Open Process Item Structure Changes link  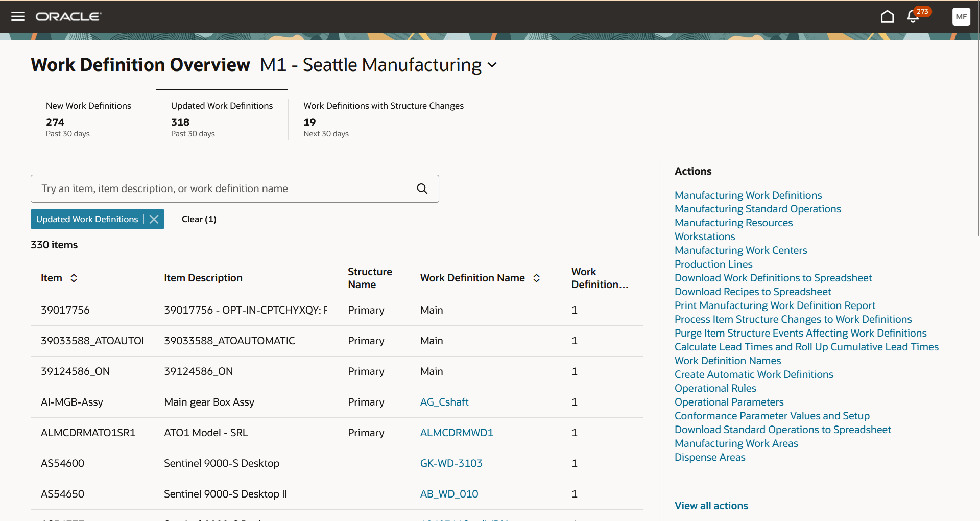click(x=793, y=319)
